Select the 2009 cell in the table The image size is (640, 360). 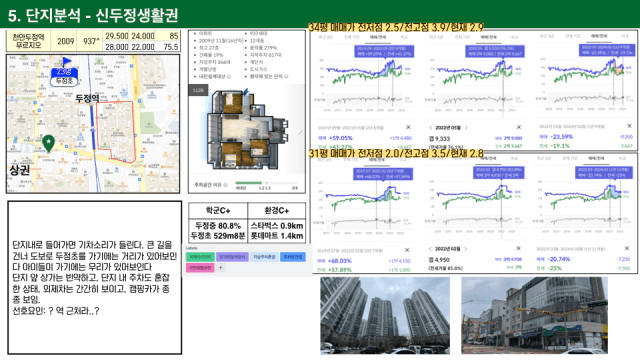[x=65, y=41]
